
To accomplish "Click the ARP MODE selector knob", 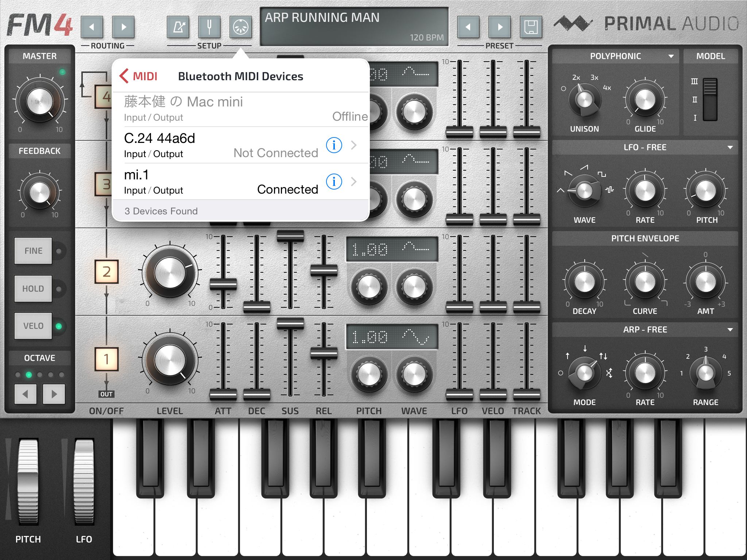I will (585, 373).
